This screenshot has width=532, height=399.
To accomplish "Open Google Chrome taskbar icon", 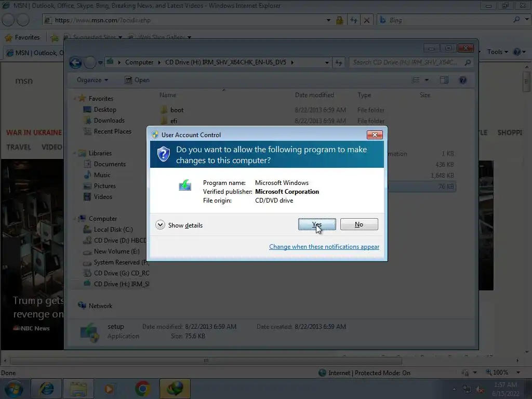I will point(143,389).
